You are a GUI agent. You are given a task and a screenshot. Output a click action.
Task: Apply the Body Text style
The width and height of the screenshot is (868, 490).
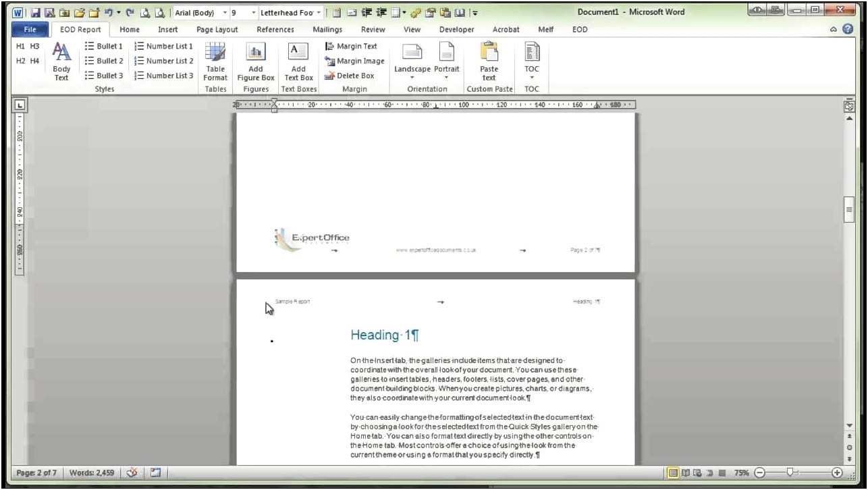61,61
